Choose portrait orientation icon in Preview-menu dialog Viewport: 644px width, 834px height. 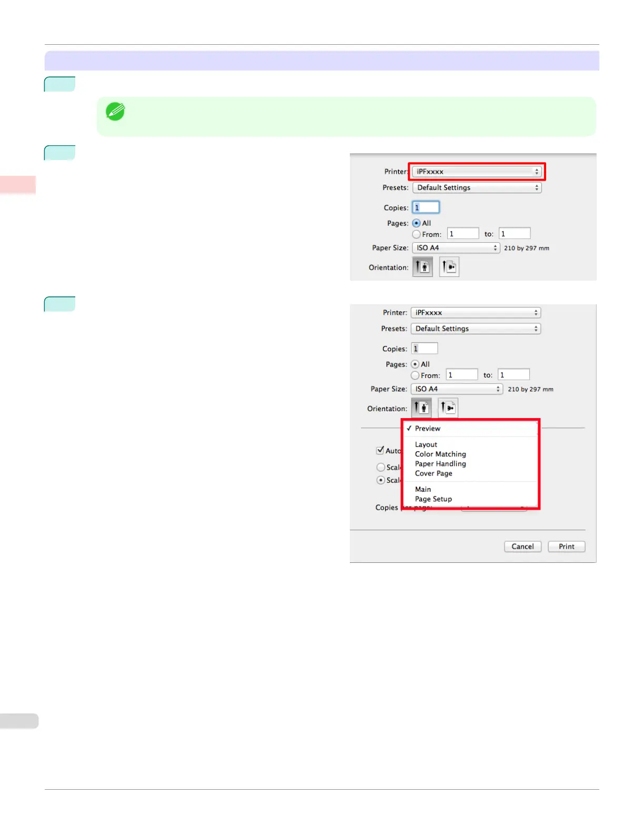421,408
